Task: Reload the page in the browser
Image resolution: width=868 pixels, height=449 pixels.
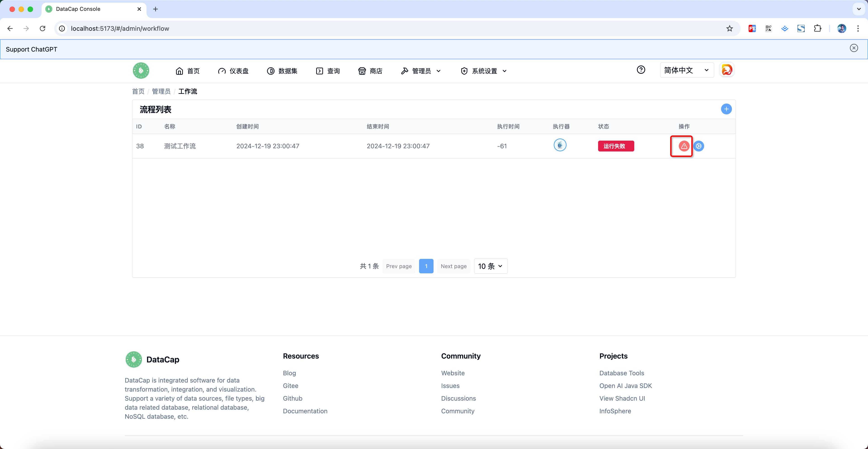Action: coord(42,29)
